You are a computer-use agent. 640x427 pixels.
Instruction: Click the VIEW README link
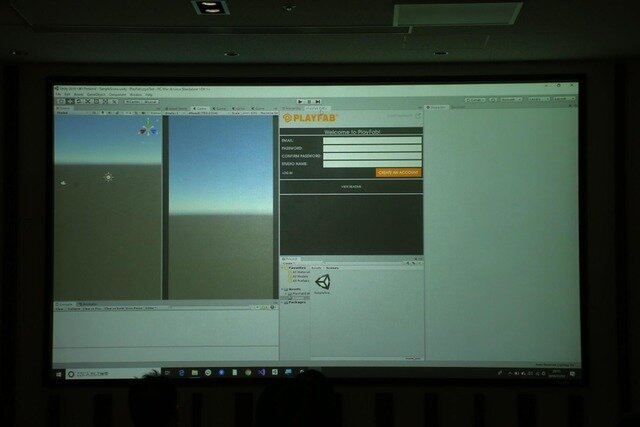(x=351, y=187)
